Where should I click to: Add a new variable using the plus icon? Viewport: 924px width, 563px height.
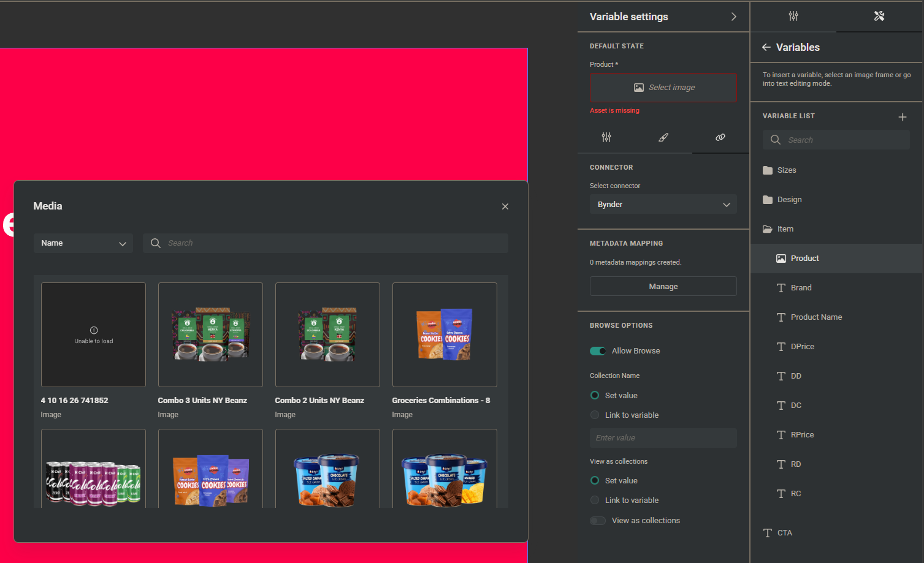coord(902,116)
